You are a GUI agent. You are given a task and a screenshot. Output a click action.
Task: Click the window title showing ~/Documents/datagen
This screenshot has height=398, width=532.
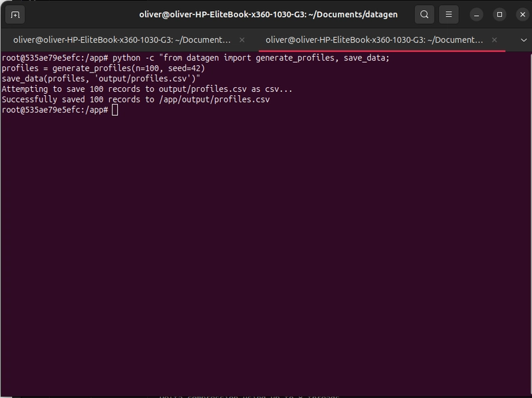tap(269, 14)
